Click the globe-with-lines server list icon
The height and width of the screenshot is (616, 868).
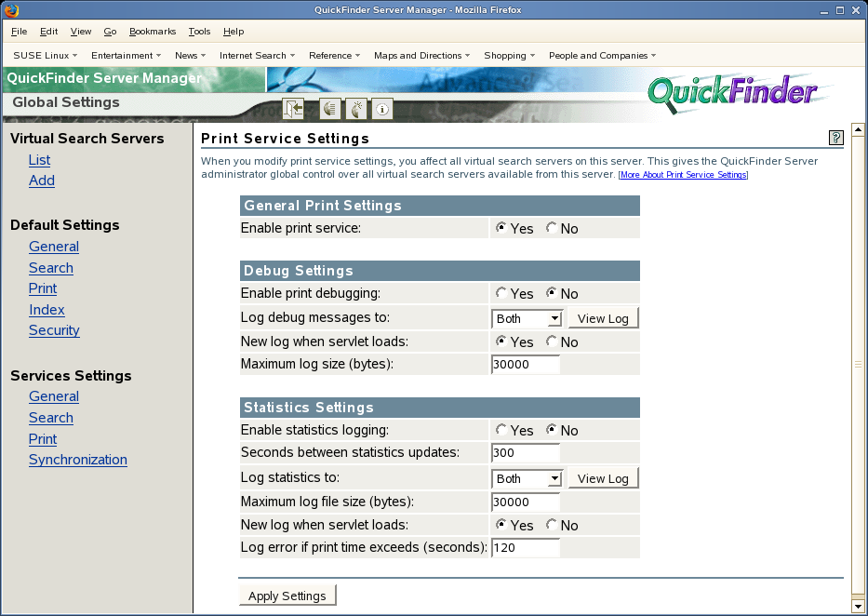click(x=329, y=109)
